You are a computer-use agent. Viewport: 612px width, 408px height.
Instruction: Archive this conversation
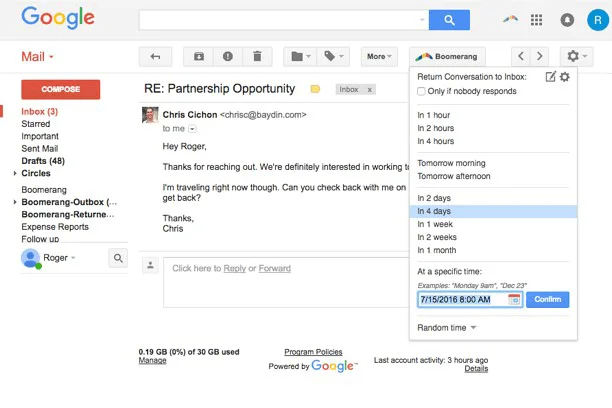tap(199, 57)
